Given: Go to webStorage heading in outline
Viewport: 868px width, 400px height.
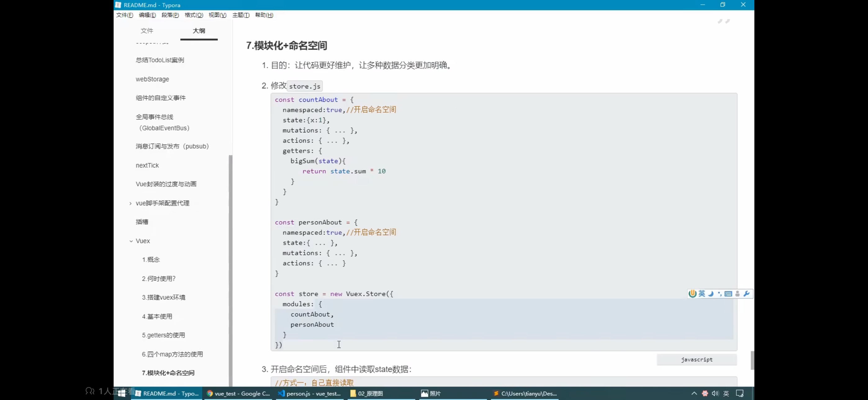Looking at the screenshot, I should (x=152, y=79).
